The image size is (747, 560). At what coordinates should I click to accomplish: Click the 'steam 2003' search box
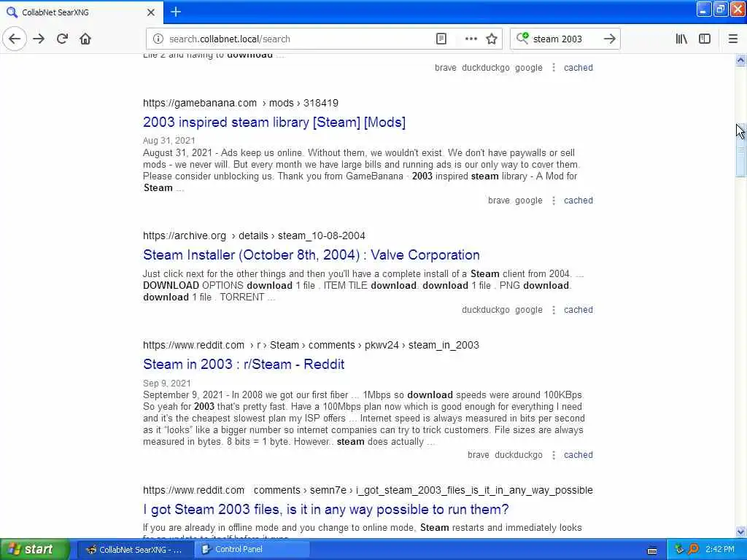[565, 39]
